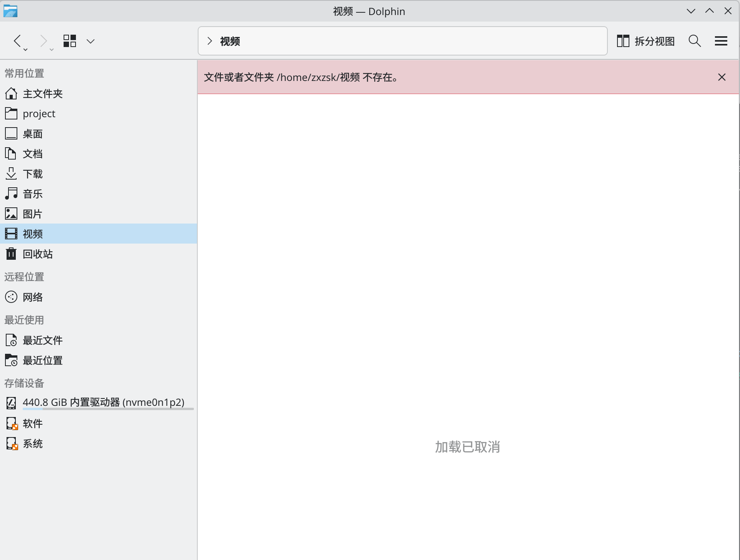Open back history dropdown arrow
This screenshot has height=560, width=740.
[x=25, y=50]
